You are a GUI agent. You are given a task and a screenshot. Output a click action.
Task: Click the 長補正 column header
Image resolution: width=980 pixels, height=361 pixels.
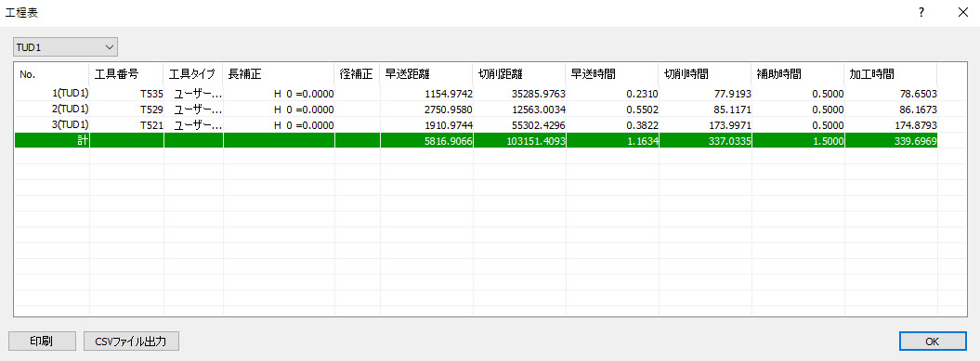click(279, 73)
